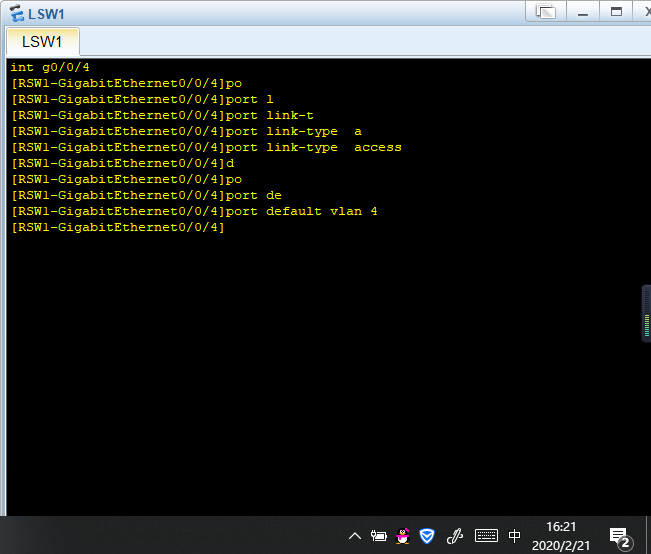Select the LSW1 terminal tab
The image size is (651, 554).
[42, 42]
